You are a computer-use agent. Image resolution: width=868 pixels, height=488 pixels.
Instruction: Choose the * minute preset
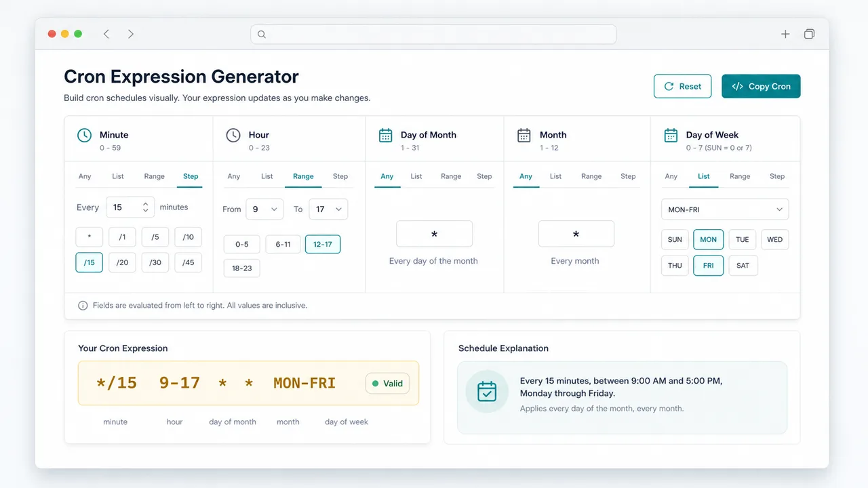(x=89, y=237)
